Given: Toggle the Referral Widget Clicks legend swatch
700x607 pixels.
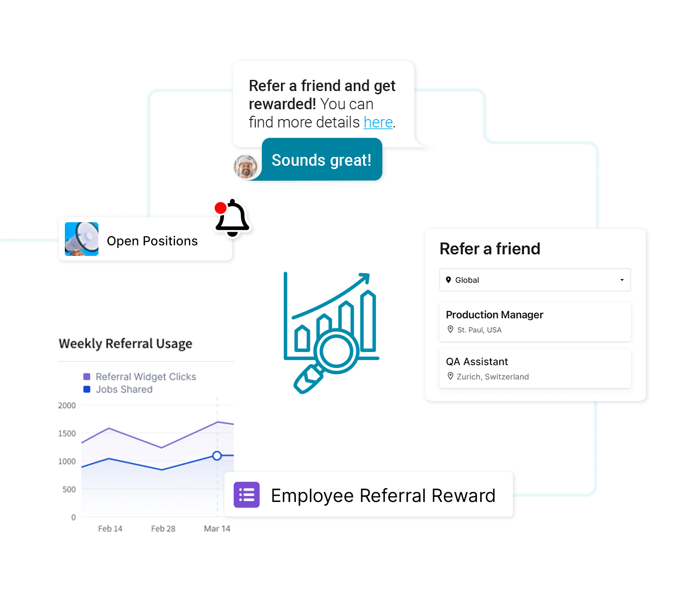Looking at the screenshot, I should coord(86,376).
